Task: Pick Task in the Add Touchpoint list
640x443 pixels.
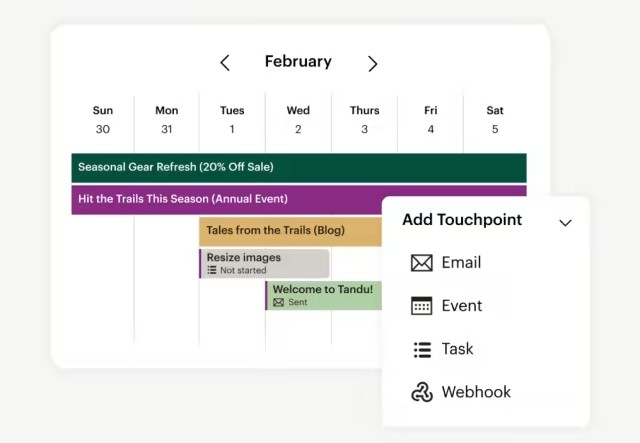Action: [x=457, y=349]
